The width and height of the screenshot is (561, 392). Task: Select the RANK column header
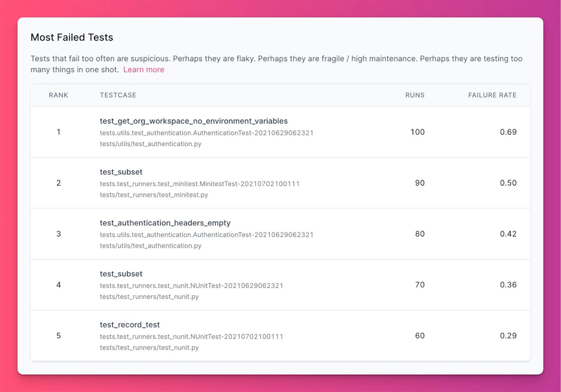tap(58, 95)
